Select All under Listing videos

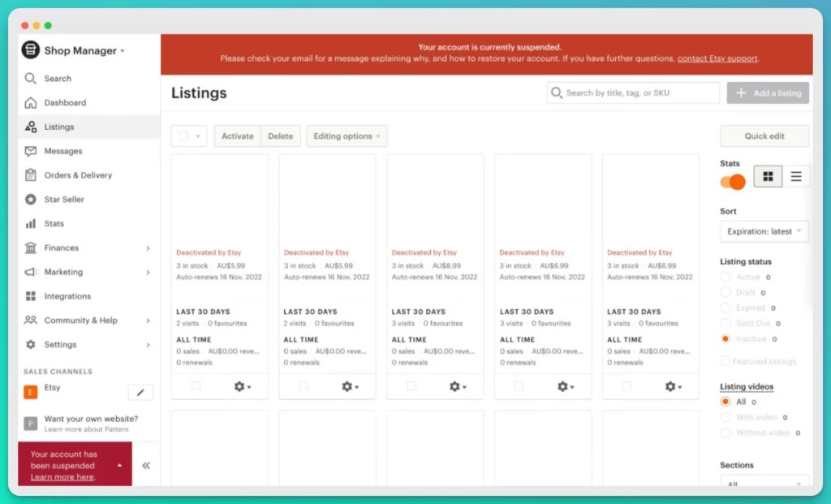coord(726,401)
